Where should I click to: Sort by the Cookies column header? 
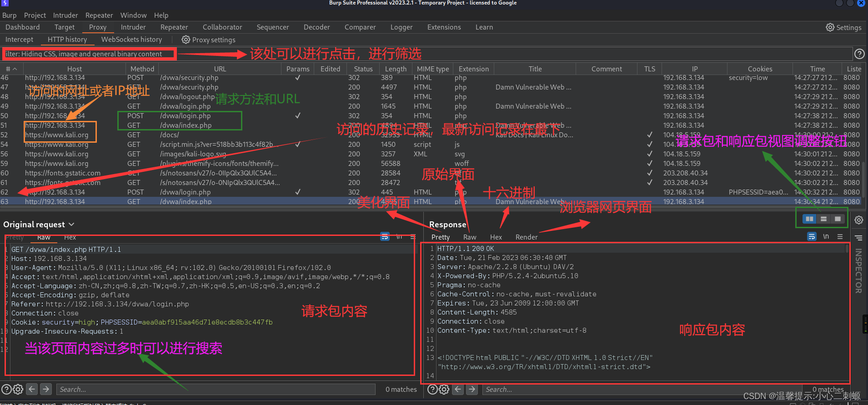pos(760,69)
